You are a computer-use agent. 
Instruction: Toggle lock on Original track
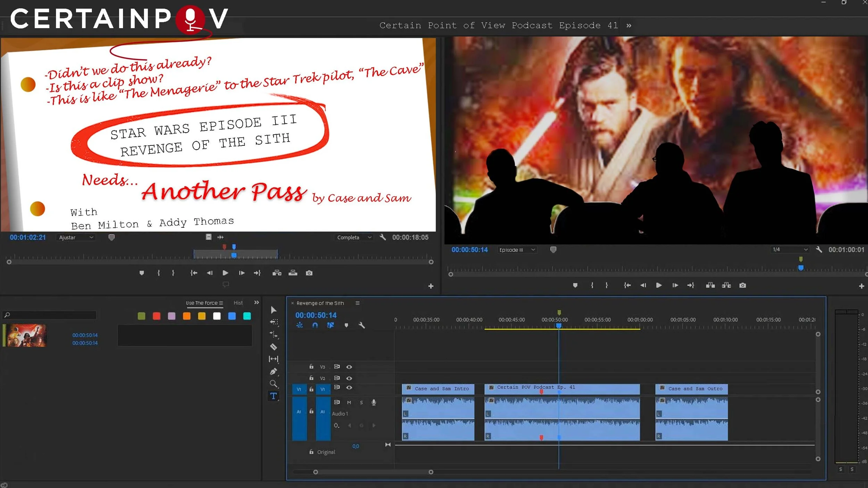point(311,452)
